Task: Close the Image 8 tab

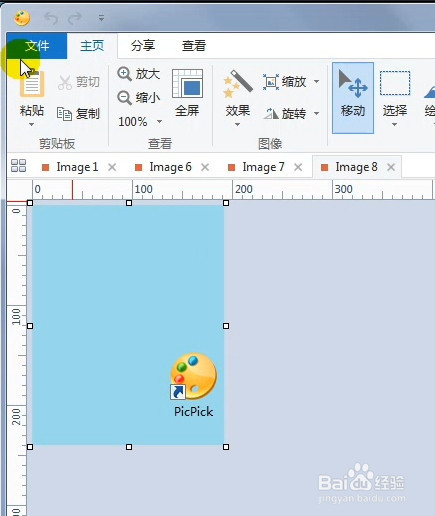Action: [x=391, y=167]
